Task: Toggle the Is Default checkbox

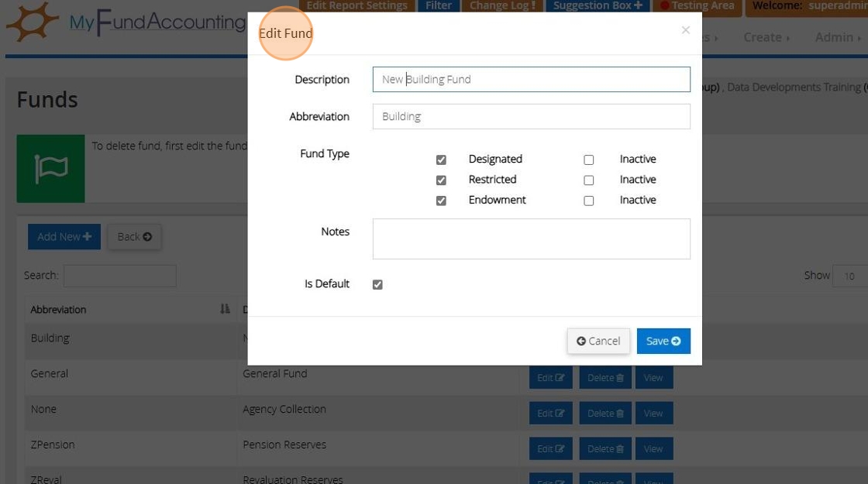Action: coord(377,284)
